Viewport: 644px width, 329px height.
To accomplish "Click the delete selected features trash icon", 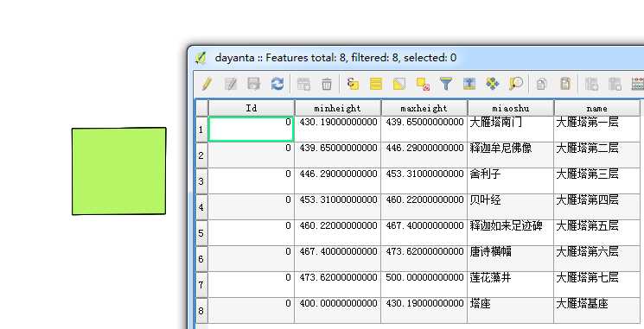I will click(327, 84).
